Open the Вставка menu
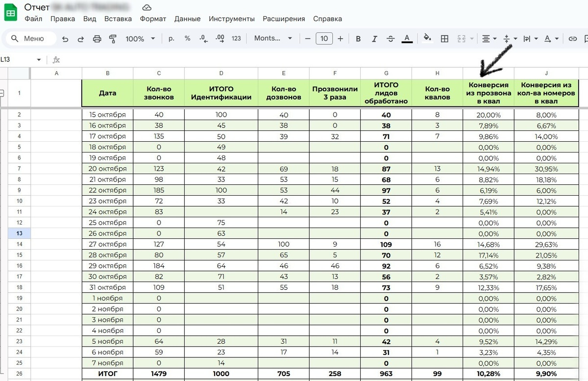This screenshot has height=381, width=588. click(118, 19)
